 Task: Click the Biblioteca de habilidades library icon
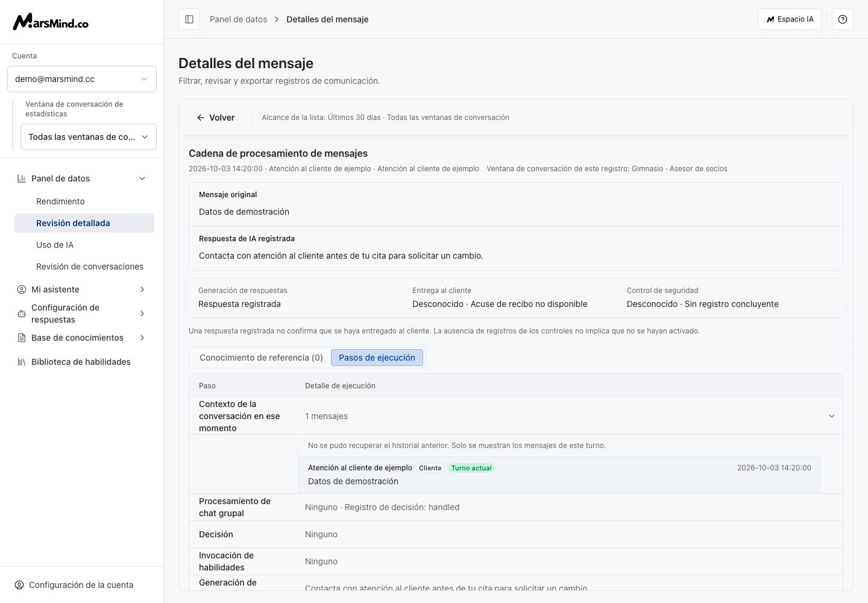pyautogui.click(x=22, y=362)
